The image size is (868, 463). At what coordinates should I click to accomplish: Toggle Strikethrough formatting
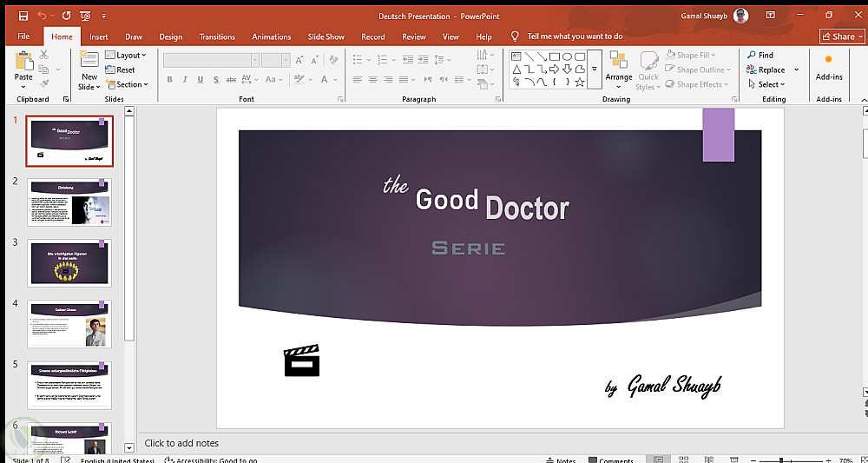[232, 79]
